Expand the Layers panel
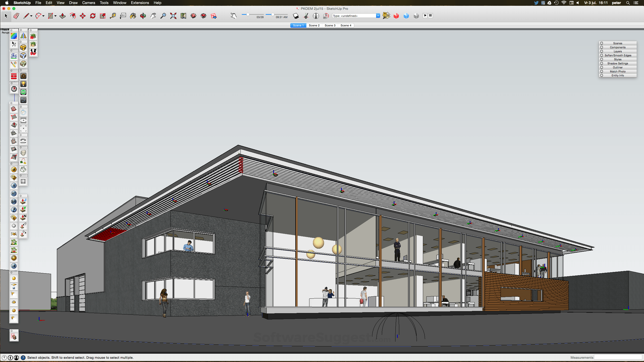644x362 pixels. 618,51
